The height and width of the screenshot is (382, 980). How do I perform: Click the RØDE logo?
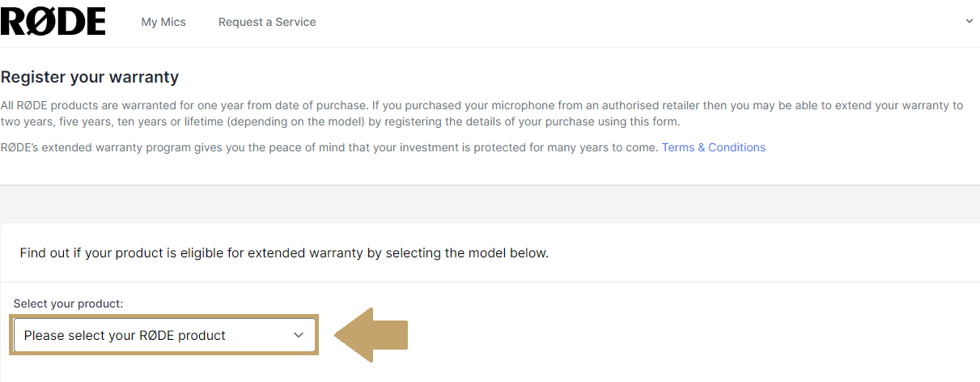coord(53,22)
